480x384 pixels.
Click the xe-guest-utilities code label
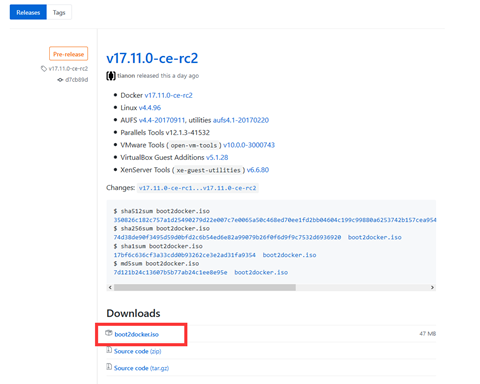pyautogui.click(x=209, y=170)
